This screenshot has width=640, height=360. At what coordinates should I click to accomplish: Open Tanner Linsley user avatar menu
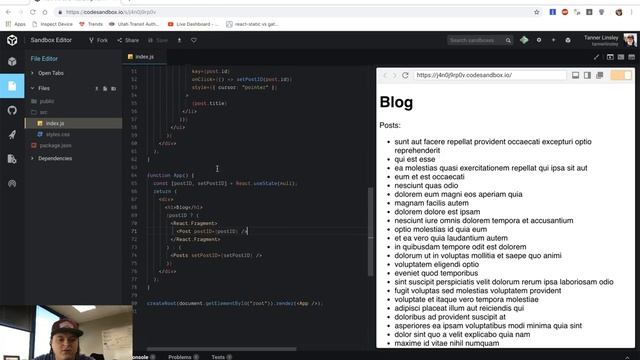[630, 40]
